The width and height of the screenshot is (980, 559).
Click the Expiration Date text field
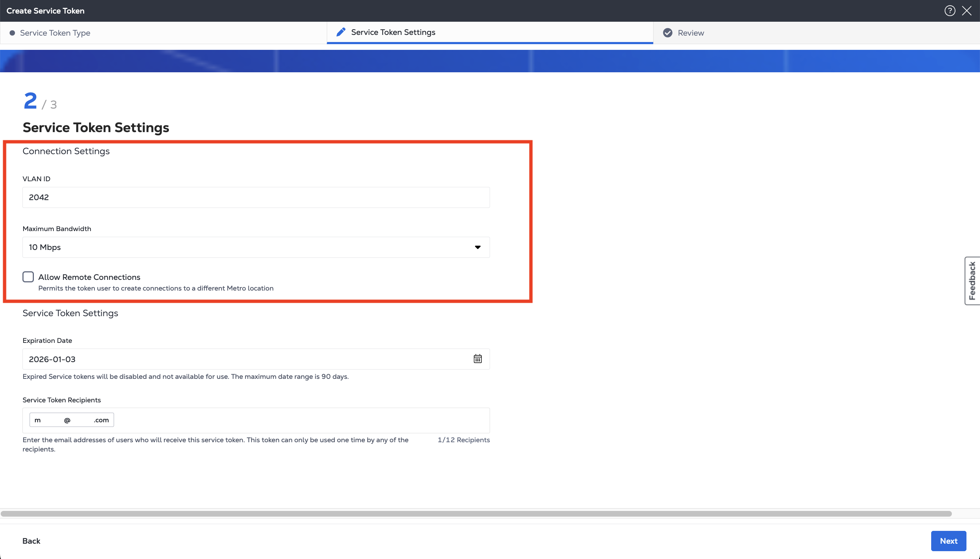[246, 359]
